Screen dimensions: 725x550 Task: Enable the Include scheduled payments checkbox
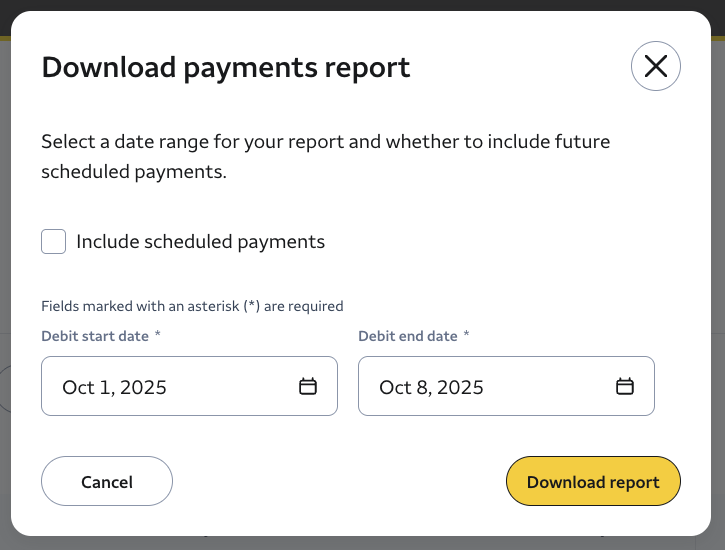(x=54, y=241)
